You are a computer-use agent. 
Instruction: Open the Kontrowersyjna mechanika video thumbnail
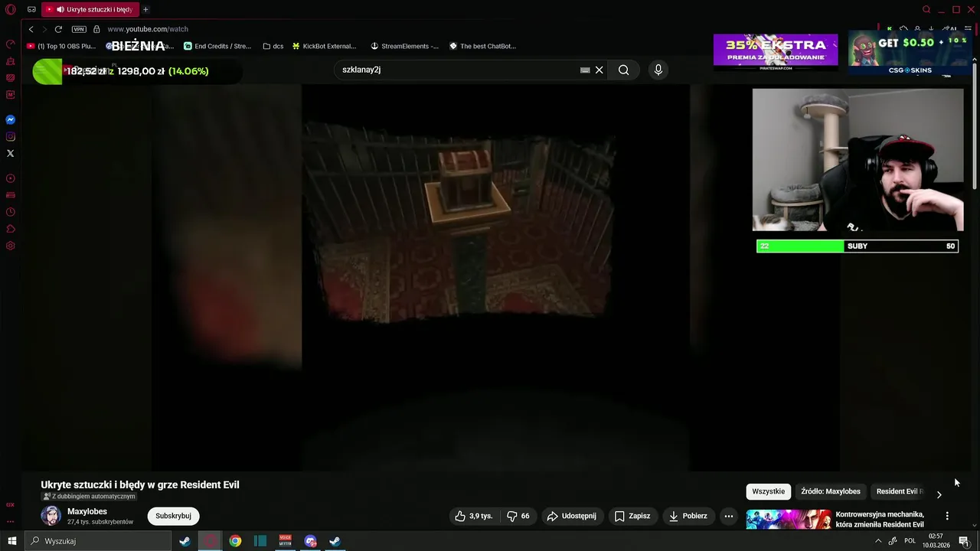pos(789,520)
